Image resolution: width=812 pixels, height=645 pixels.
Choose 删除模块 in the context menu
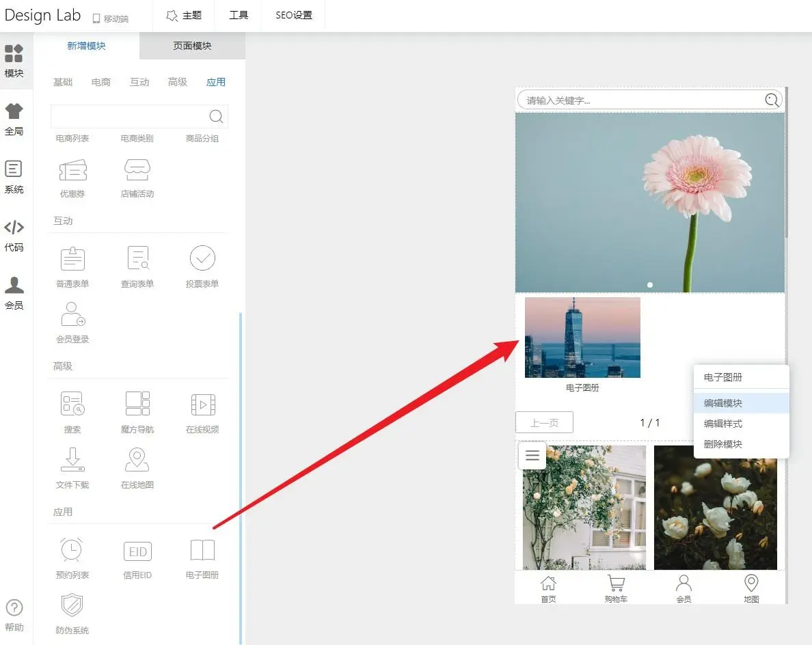(x=723, y=444)
